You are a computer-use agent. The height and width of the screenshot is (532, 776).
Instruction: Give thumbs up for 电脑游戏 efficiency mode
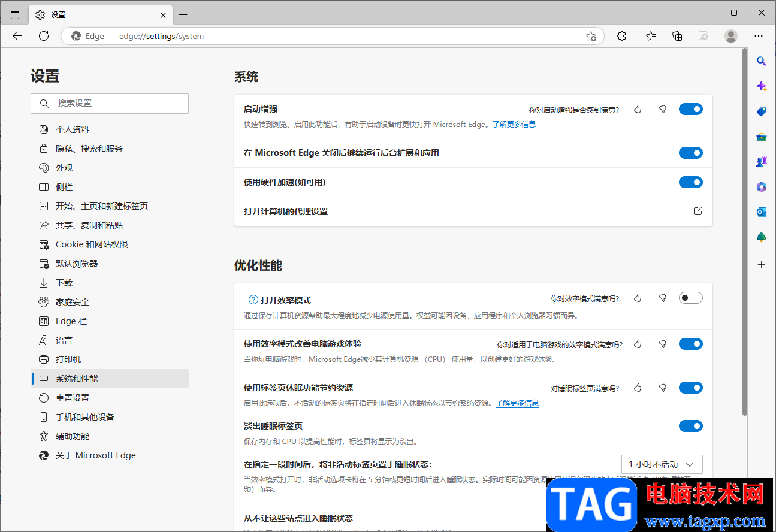click(638, 344)
